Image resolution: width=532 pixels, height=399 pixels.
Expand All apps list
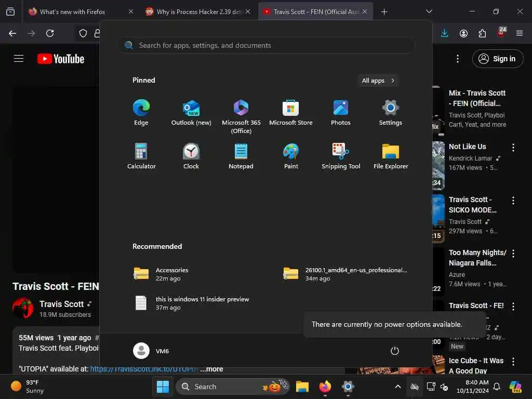[x=378, y=81]
